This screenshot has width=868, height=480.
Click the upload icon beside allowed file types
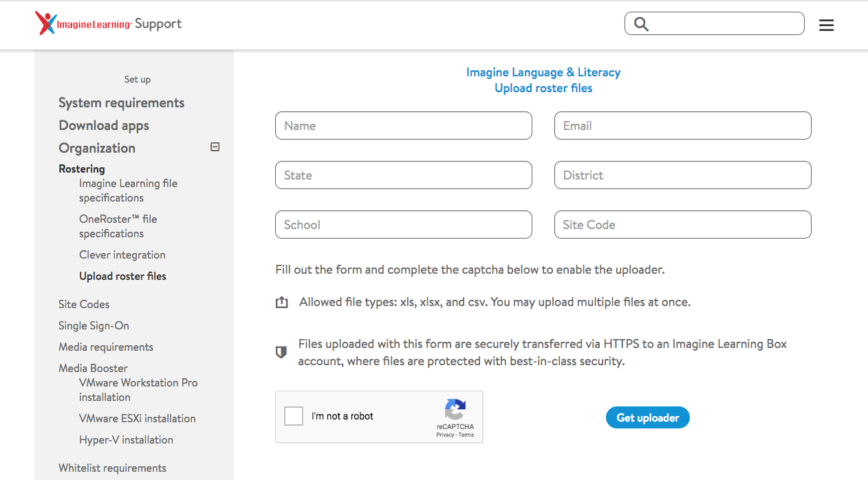tap(281, 303)
